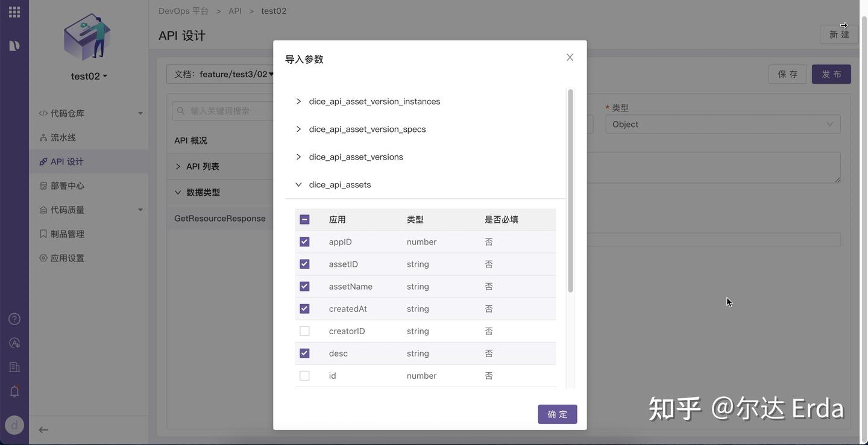
Task: Open 部署中心 in the sidebar menu
Action: pos(89,186)
